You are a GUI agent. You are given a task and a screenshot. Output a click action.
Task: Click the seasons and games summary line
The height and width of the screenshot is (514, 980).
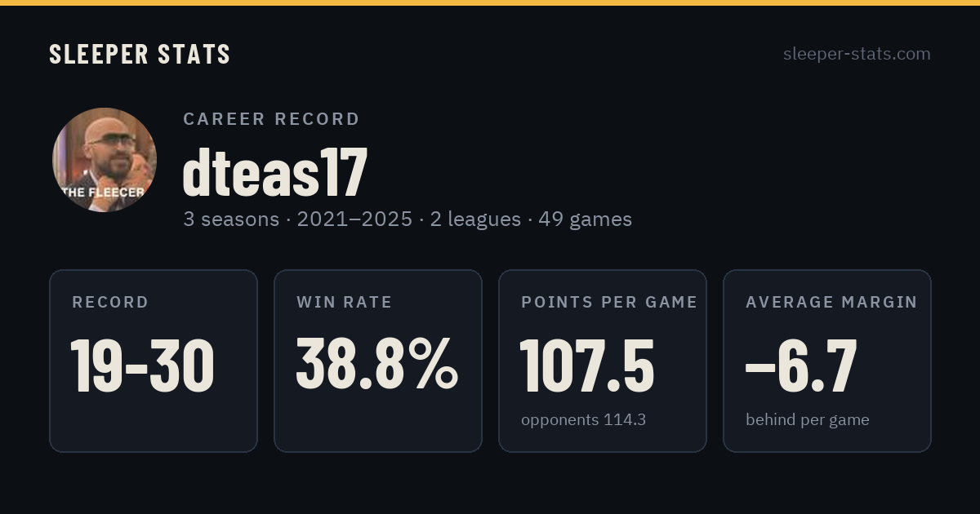[407, 219]
